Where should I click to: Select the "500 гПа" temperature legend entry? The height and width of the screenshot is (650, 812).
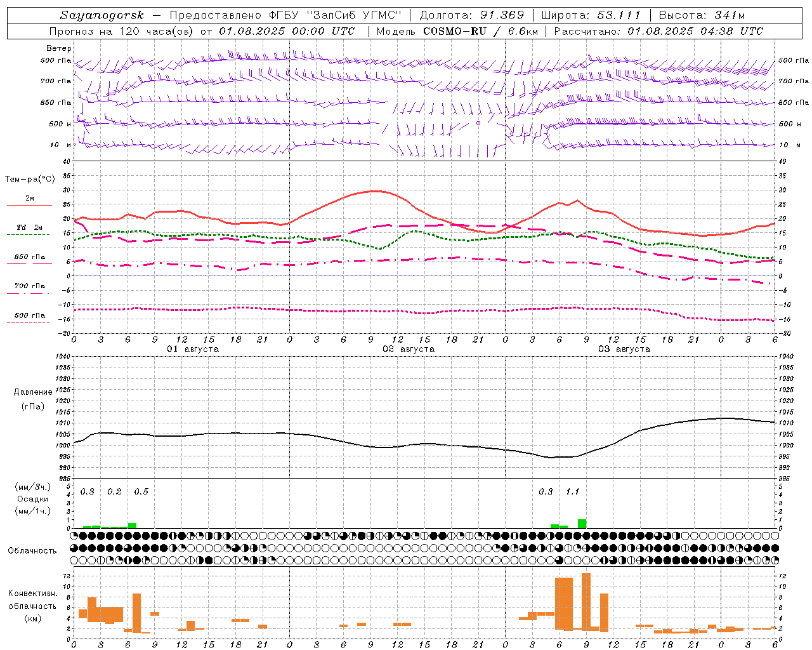coord(30,315)
